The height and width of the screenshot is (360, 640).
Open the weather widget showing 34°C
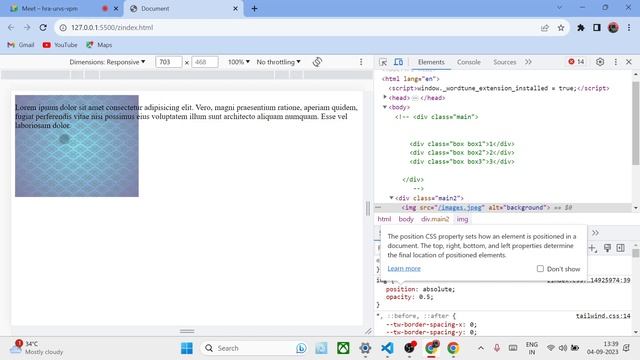point(37,348)
